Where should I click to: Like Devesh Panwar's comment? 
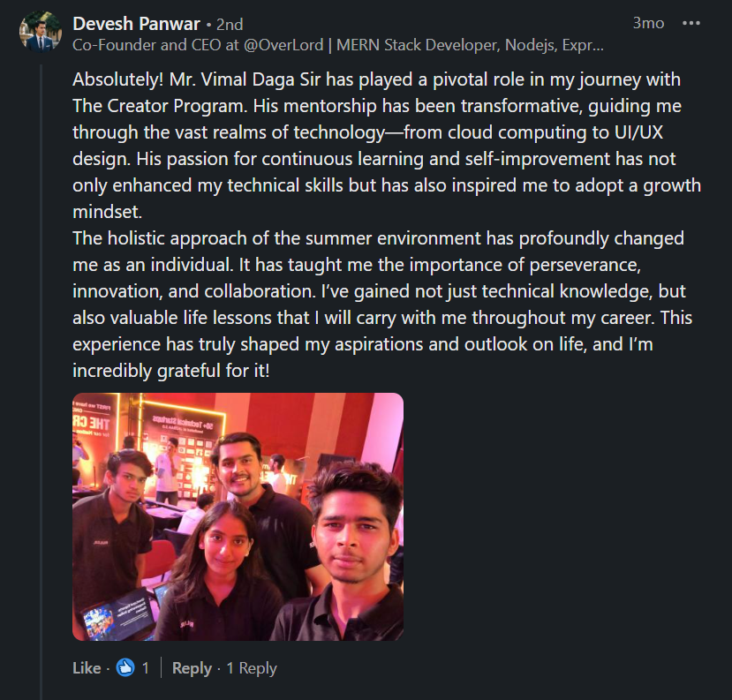point(87,668)
